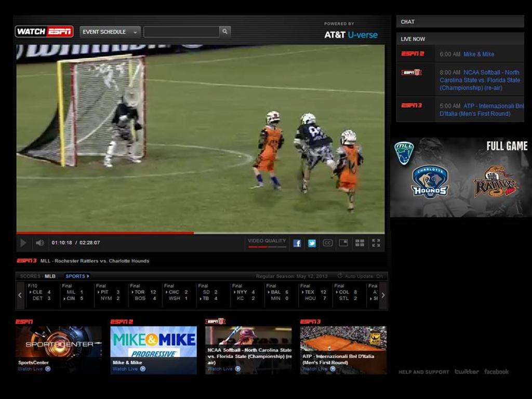Open the Facebook footer link
Viewport: 532px width, 399px height.
pos(496,371)
